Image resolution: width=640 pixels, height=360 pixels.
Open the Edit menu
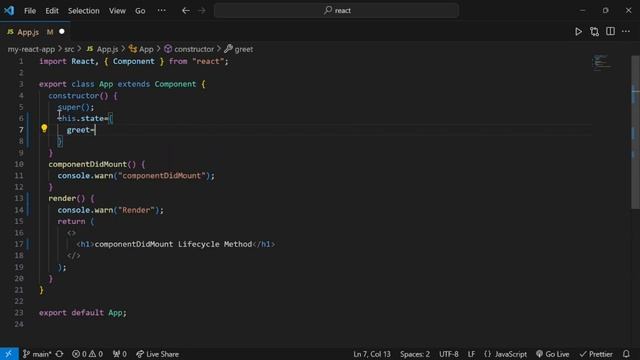point(52,11)
